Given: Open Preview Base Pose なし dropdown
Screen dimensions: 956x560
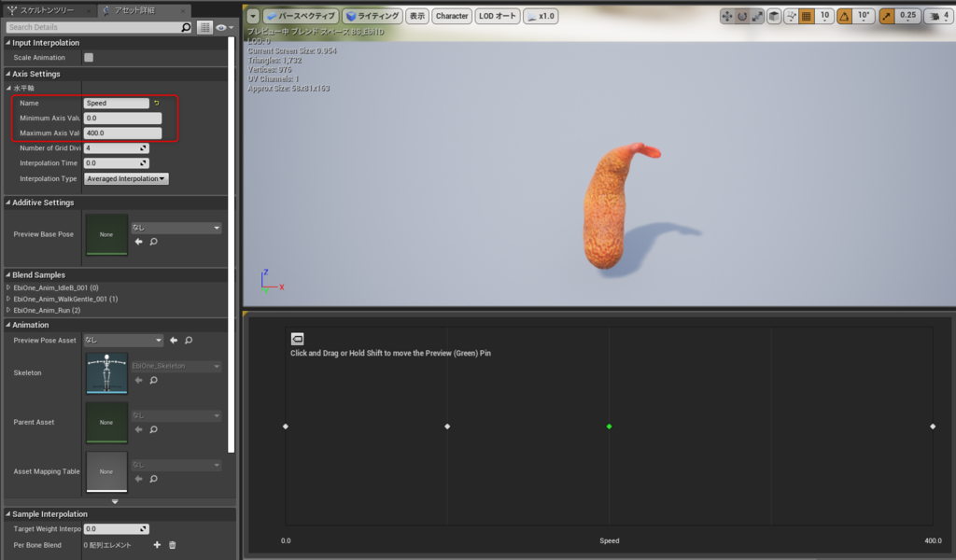Looking at the screenshot, I should (x=176, y=228).
